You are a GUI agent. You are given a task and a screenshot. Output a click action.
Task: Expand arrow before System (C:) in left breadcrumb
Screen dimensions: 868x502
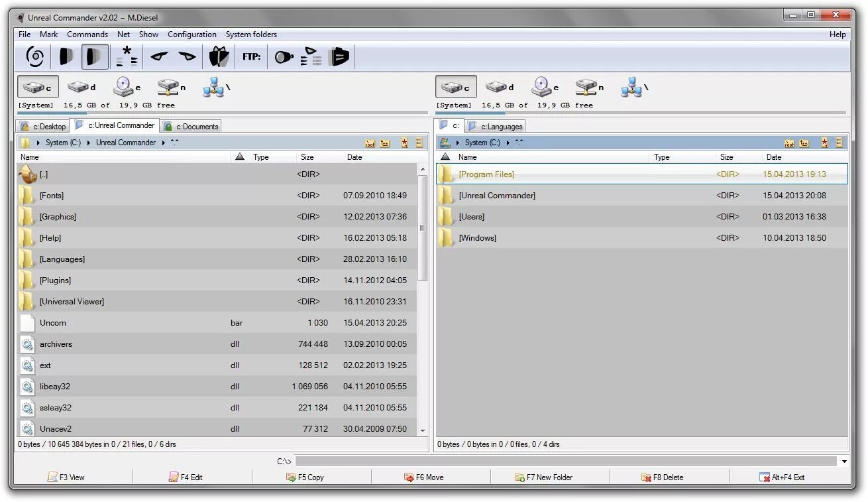point(38,143)
